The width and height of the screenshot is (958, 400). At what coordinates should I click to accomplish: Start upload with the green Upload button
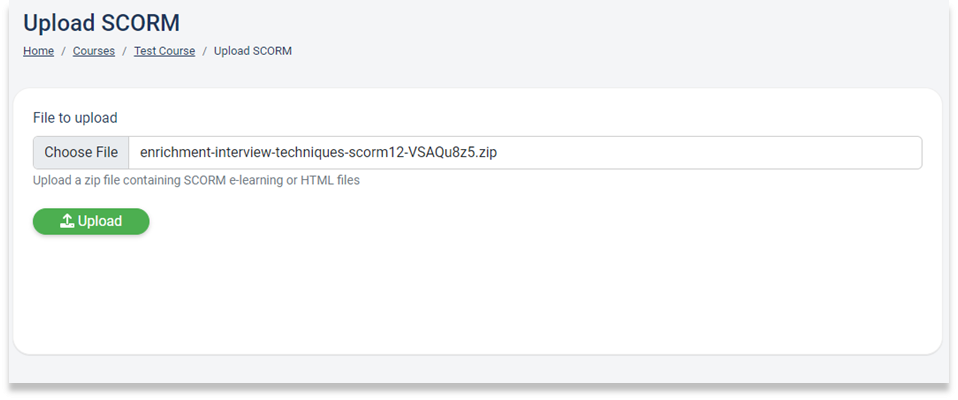coord(91,221)
